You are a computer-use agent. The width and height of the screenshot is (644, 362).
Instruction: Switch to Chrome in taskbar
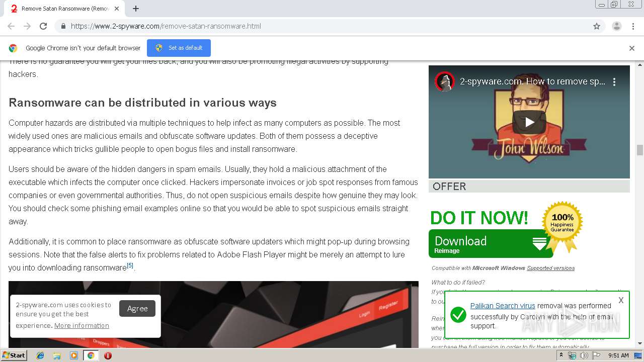pos(91,355)
